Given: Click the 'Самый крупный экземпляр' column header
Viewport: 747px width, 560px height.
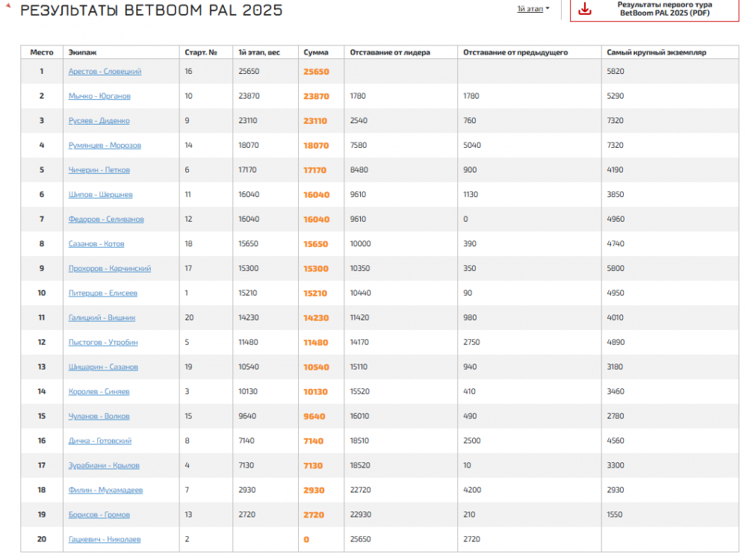Looking at the screenshot, I should point(657,53).
